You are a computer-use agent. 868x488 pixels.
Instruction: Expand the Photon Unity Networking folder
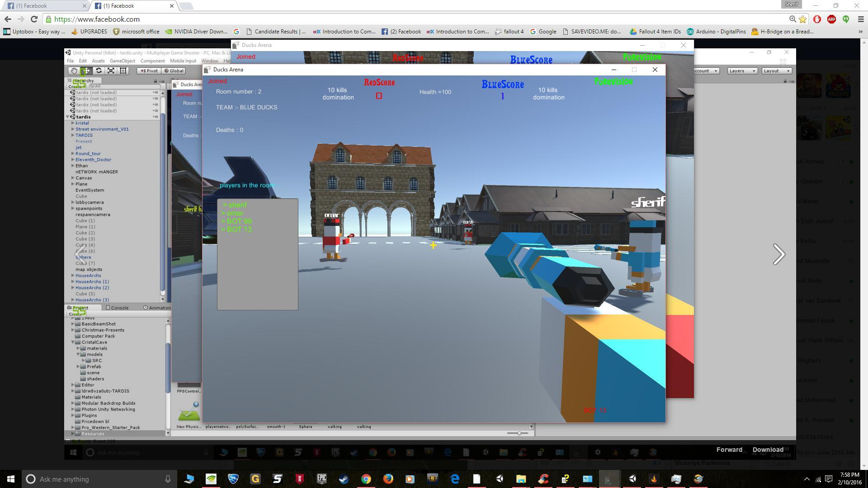point(73,409)
